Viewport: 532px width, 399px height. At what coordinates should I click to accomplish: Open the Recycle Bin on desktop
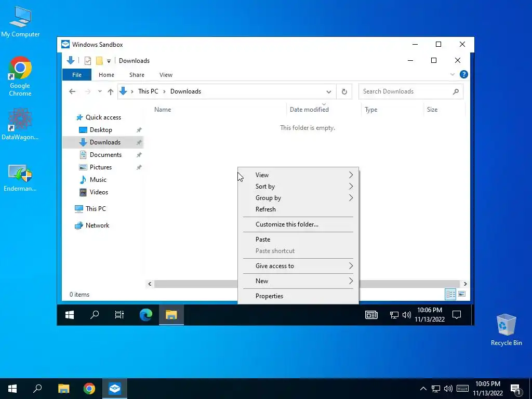(x=506, y=330)
